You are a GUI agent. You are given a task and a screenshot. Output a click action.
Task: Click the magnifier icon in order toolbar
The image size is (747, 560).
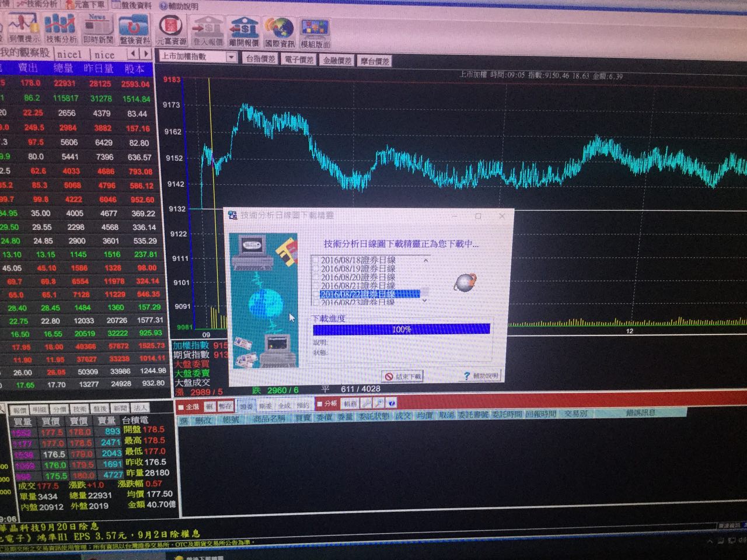click(x=379, y=404)
